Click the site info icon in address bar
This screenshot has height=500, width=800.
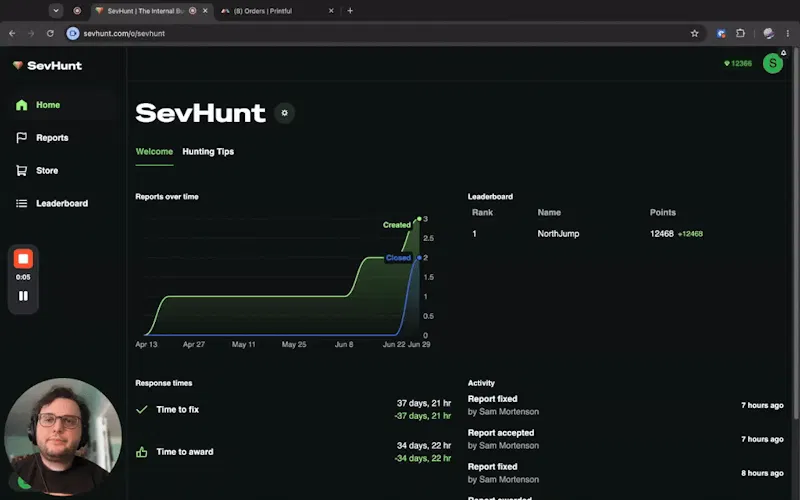pyautogui.click(x=73, y=33)
